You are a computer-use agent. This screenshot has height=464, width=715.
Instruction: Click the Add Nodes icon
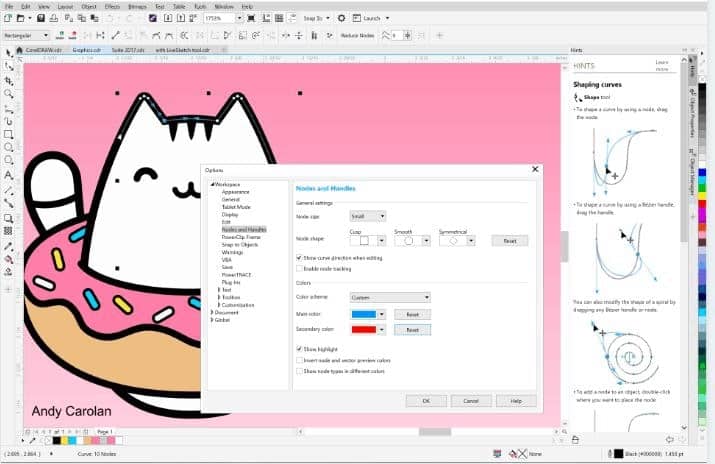click(x=60, y=35)
